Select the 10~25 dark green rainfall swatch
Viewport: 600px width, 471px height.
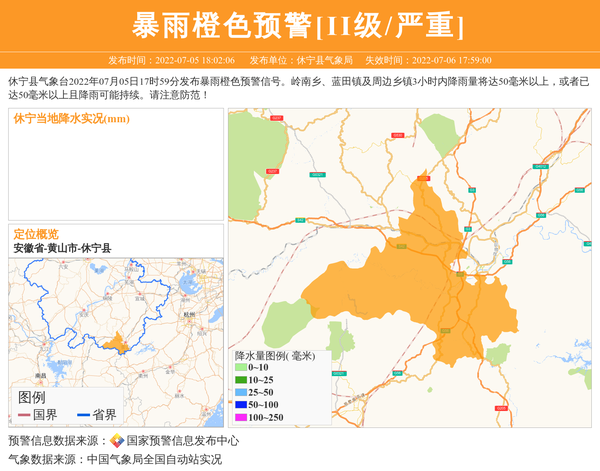coord(240,380)
